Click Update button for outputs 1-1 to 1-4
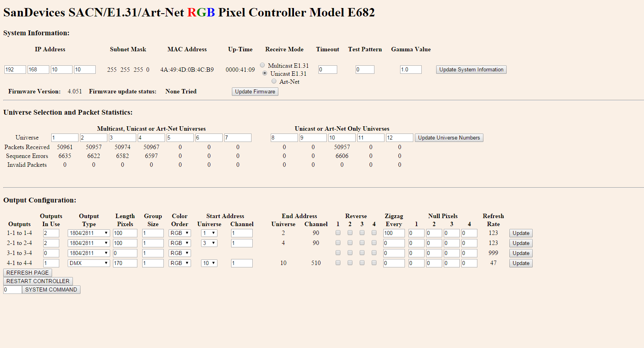 pyautogui.click(x=521, y=233)
